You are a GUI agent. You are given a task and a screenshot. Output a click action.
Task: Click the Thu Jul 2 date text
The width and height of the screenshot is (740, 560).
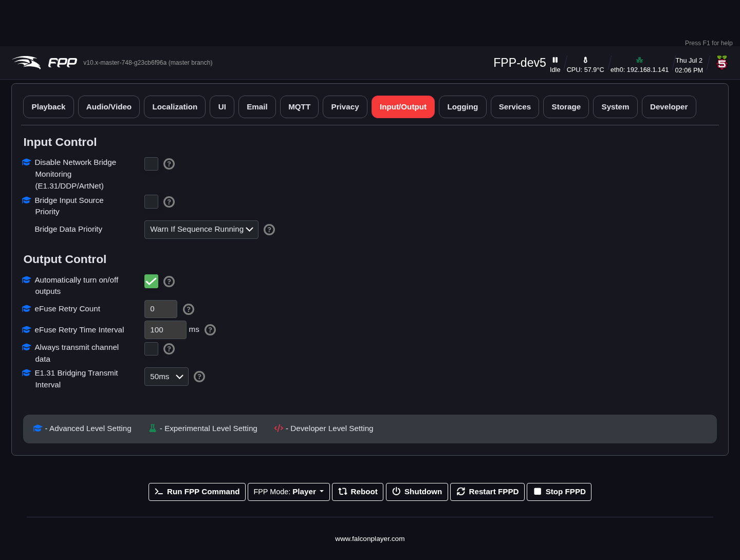point(689,61)
